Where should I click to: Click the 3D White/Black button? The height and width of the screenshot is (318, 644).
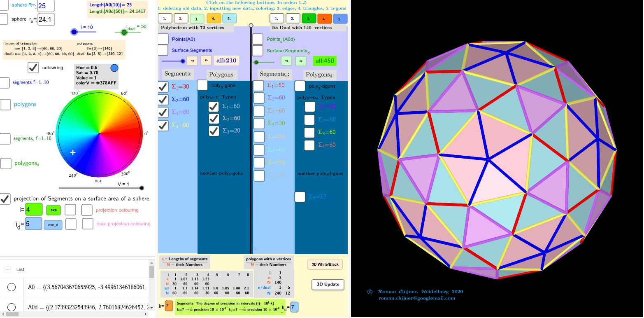click(x=325, y=264)
